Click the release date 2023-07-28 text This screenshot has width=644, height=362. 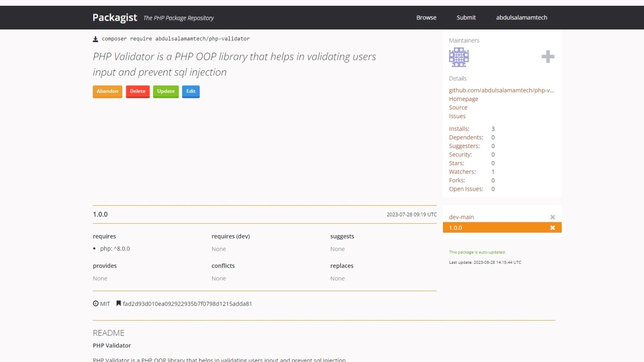pyautogui.click(x=412, y=214)
